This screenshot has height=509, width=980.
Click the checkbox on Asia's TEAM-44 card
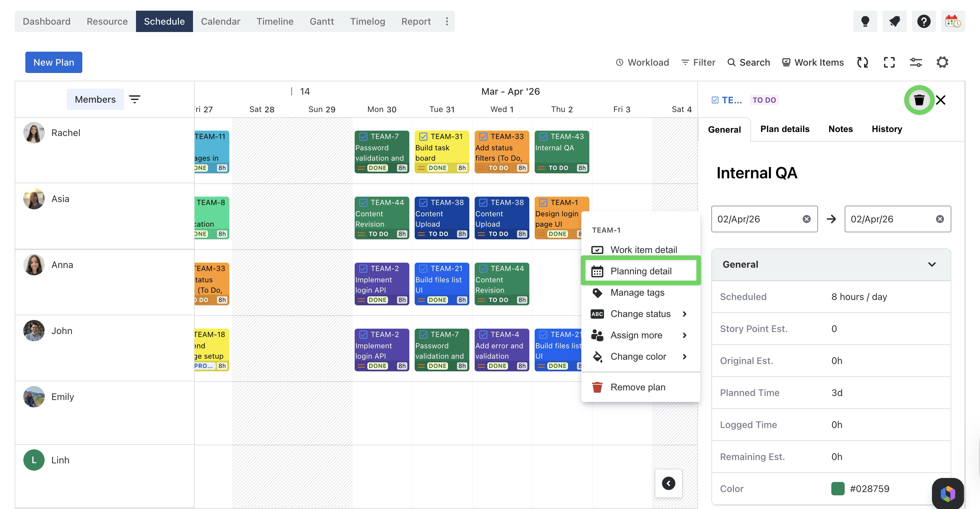pyautogui.click(x=363, y=203)
